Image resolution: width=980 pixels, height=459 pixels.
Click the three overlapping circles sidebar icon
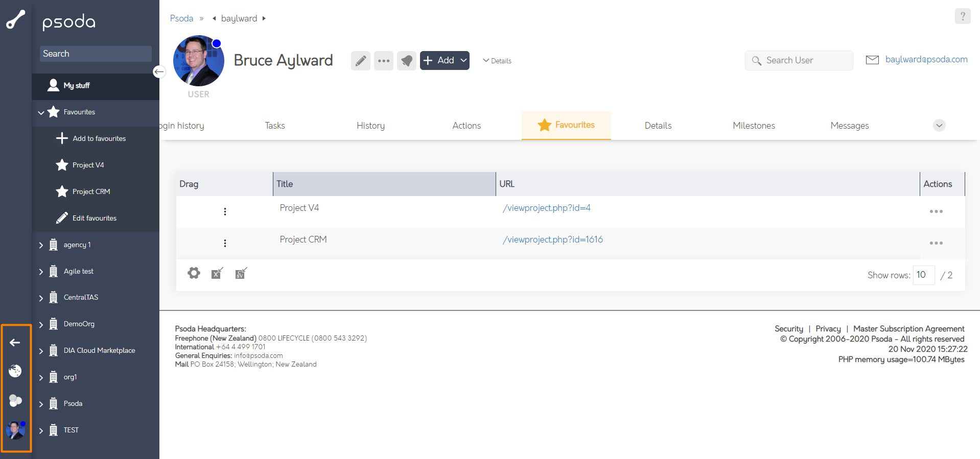tap(15, 401)
